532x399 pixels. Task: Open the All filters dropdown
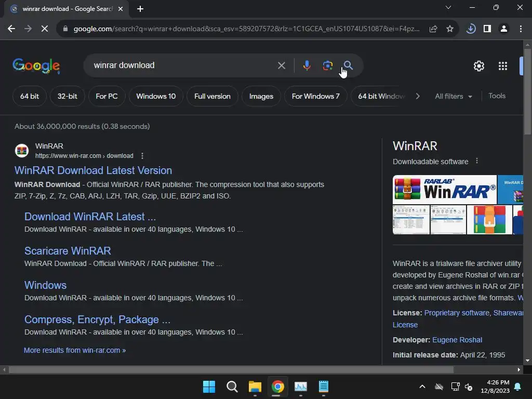(454, 96)
